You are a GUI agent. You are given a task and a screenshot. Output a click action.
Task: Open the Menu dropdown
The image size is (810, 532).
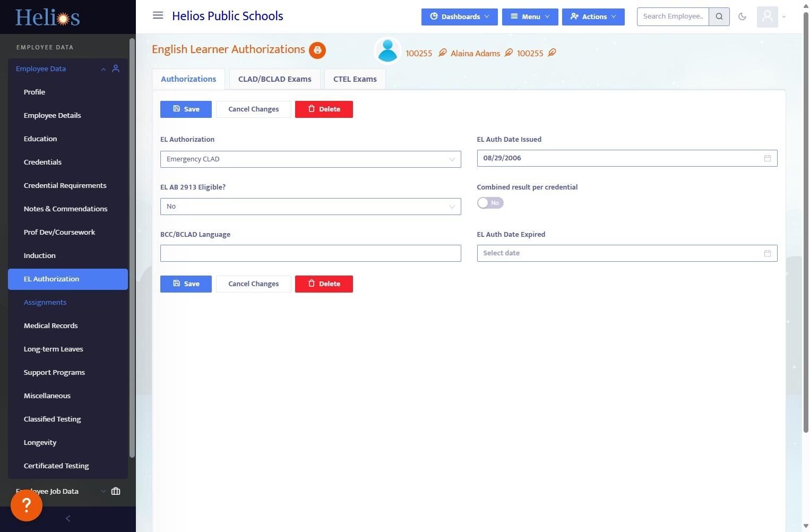[x=530, y=17]
